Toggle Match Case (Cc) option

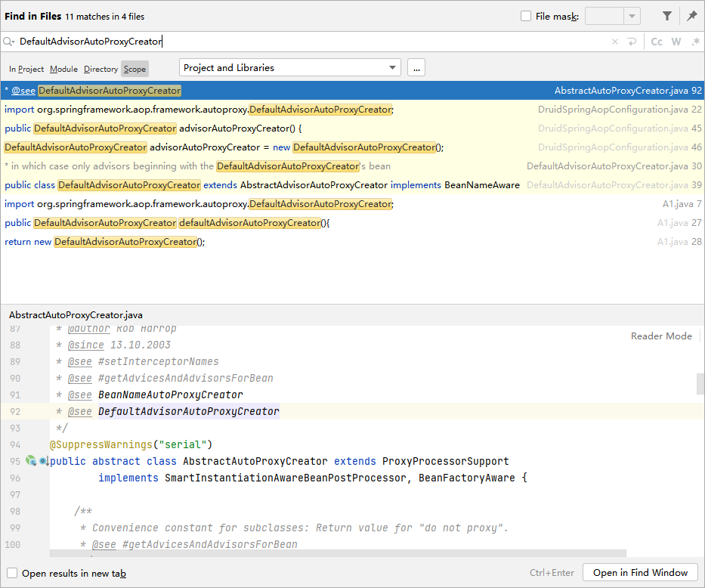tap(657, 42)
